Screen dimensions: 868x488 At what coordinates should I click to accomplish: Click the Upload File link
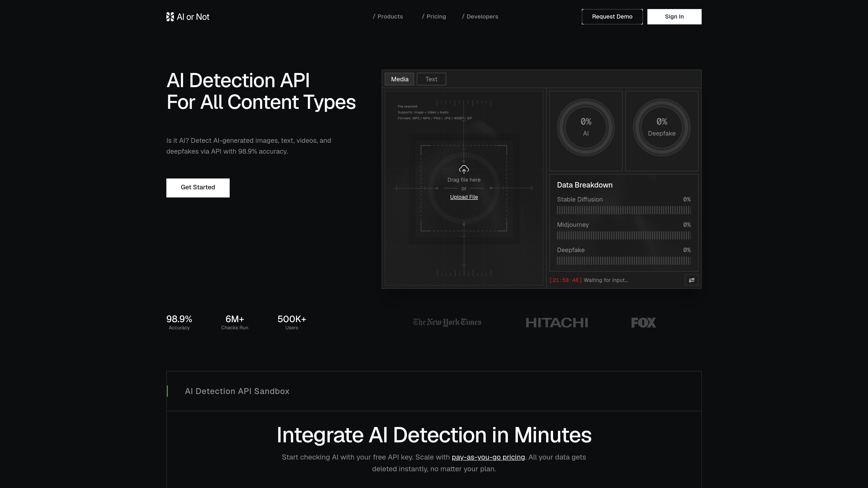coord(464,197)
